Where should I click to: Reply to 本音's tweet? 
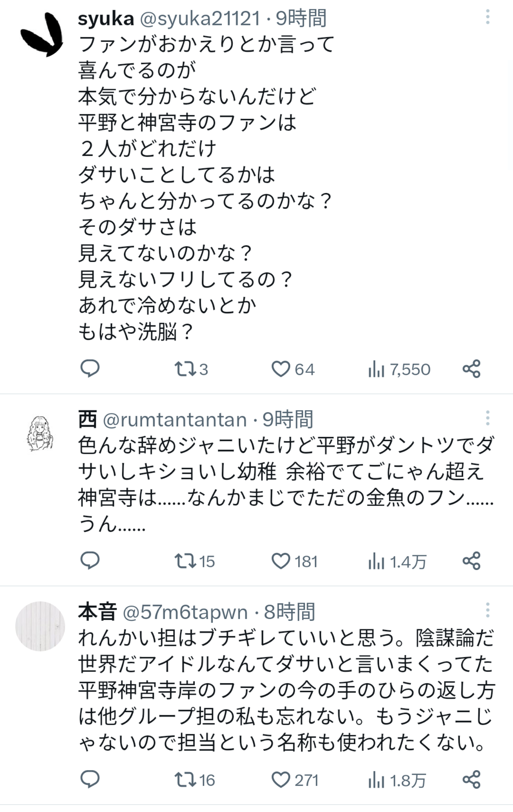tap(90, 780)
